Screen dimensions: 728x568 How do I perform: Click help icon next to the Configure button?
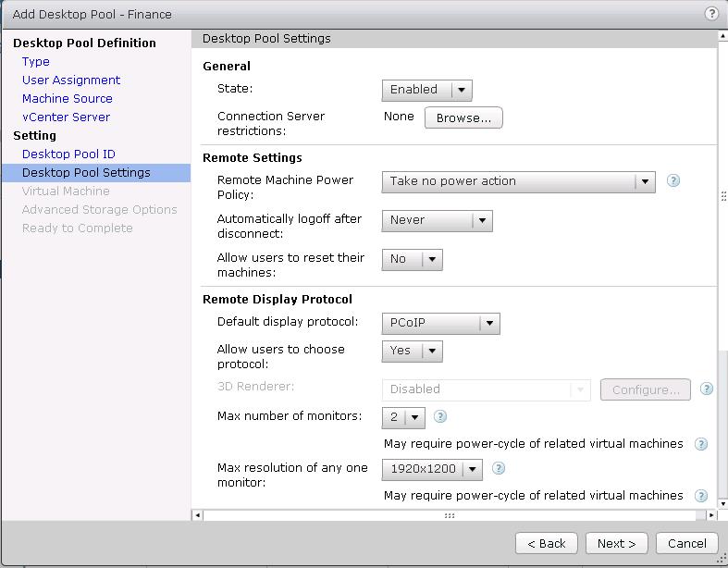click(707, 389)
